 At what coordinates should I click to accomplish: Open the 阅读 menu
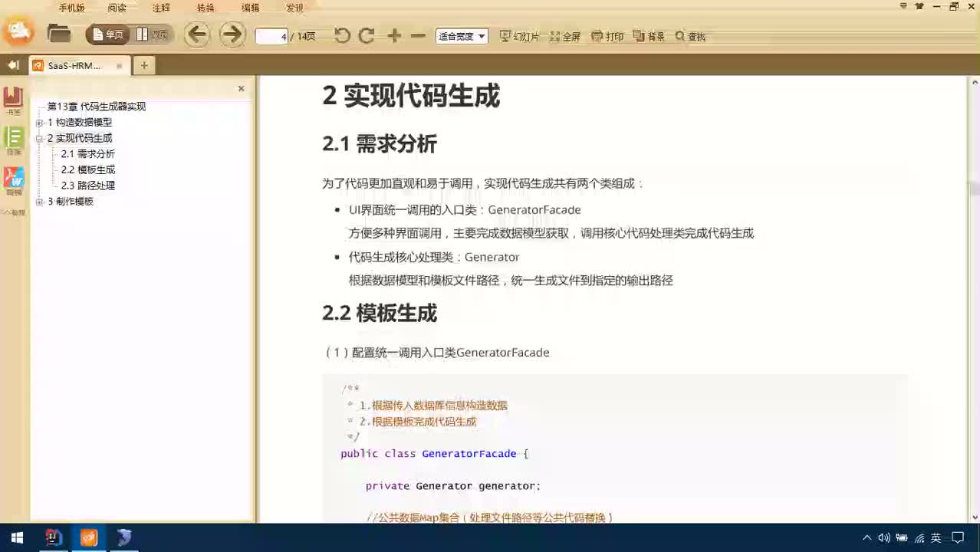pos(117,8)
